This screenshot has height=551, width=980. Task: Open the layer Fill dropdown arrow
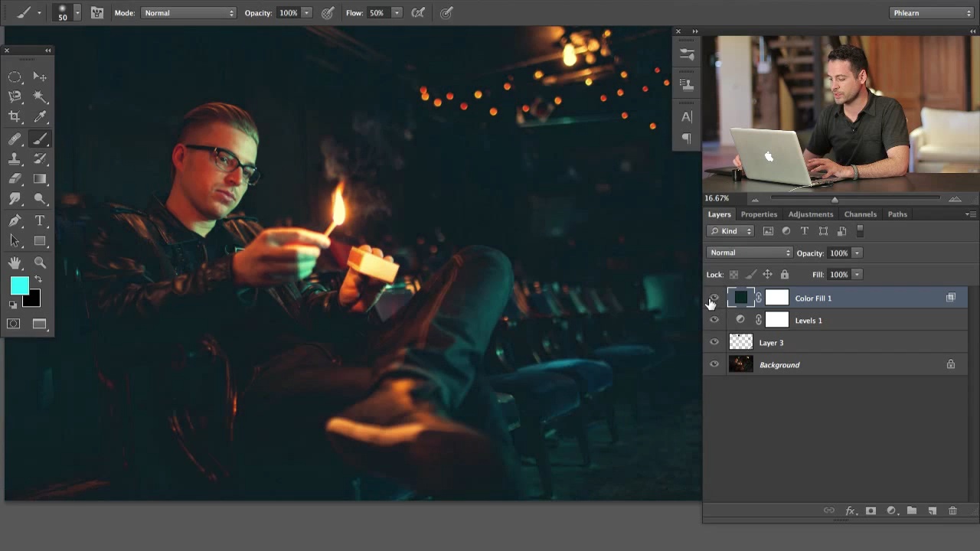857,275
